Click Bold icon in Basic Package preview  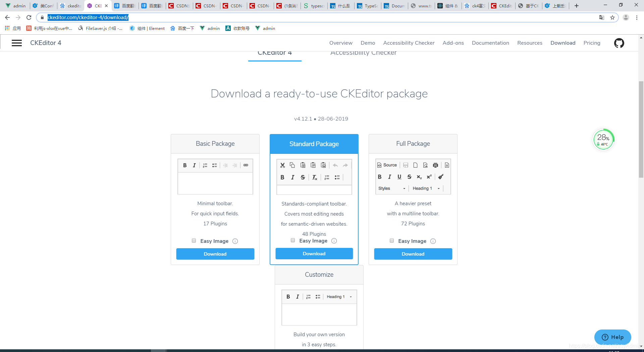click(185, 165)
